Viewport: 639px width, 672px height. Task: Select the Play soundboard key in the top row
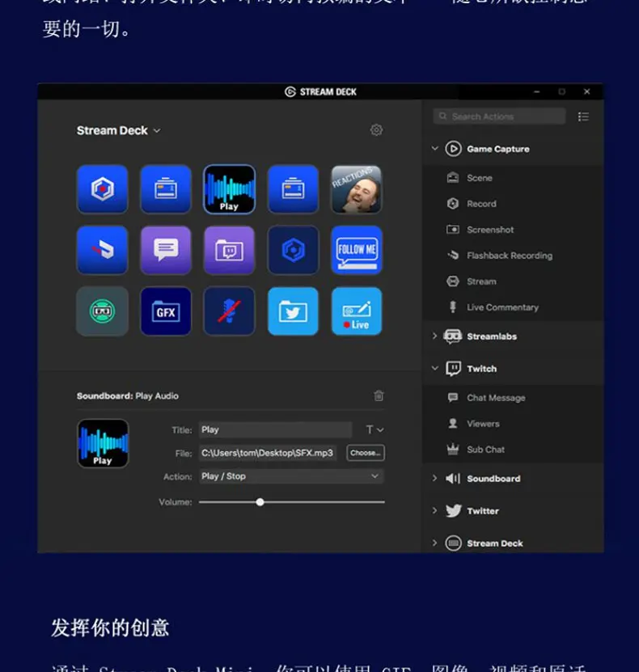coord(229,189)
